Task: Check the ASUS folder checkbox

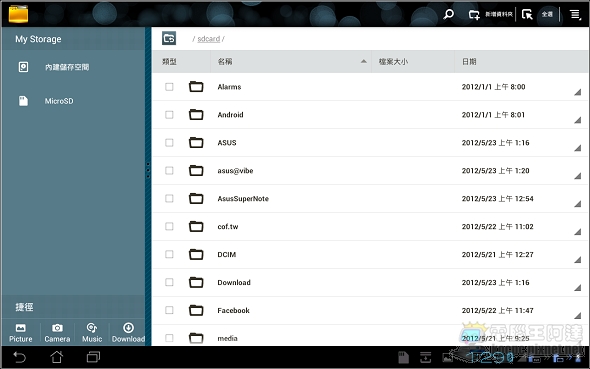Action: click(x=169, y=143)
